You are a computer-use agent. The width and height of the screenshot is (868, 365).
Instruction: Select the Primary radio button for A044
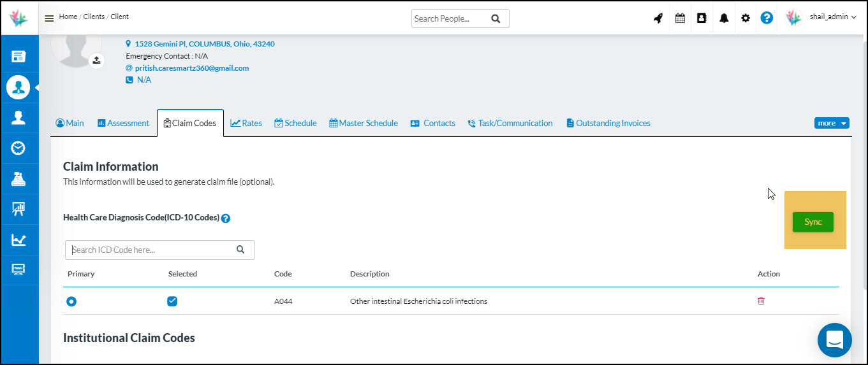[71, 301]
